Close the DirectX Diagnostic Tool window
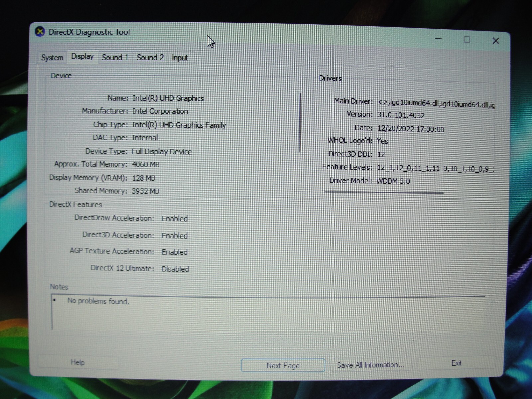 point(495,41)
